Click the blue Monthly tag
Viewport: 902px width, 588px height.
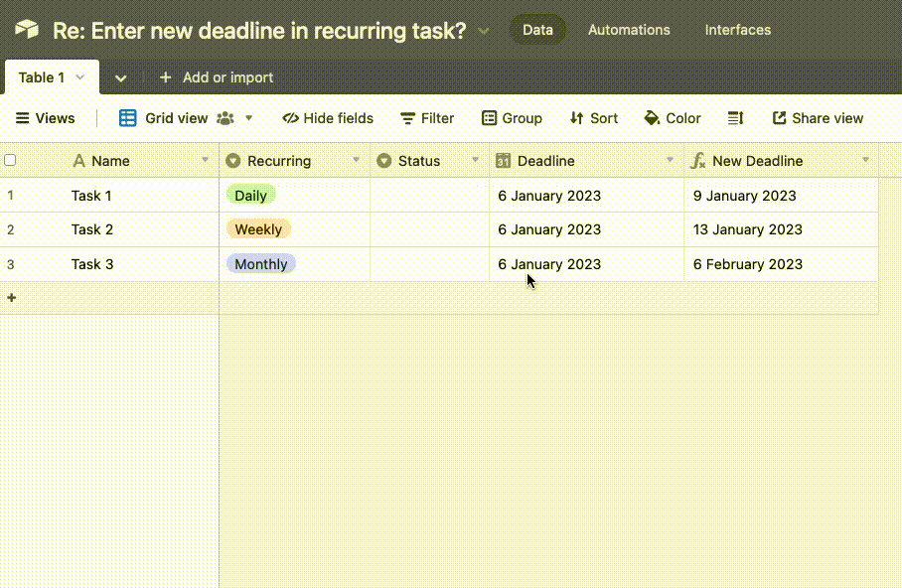click(x=260, y=263)
